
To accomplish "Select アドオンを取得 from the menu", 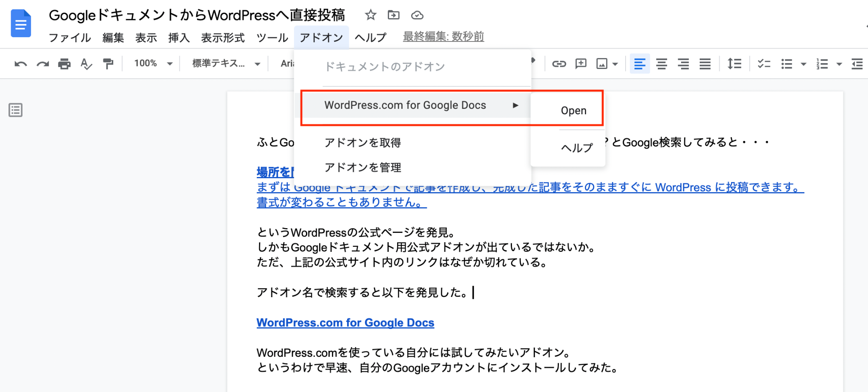I will [x=363, y=143].
